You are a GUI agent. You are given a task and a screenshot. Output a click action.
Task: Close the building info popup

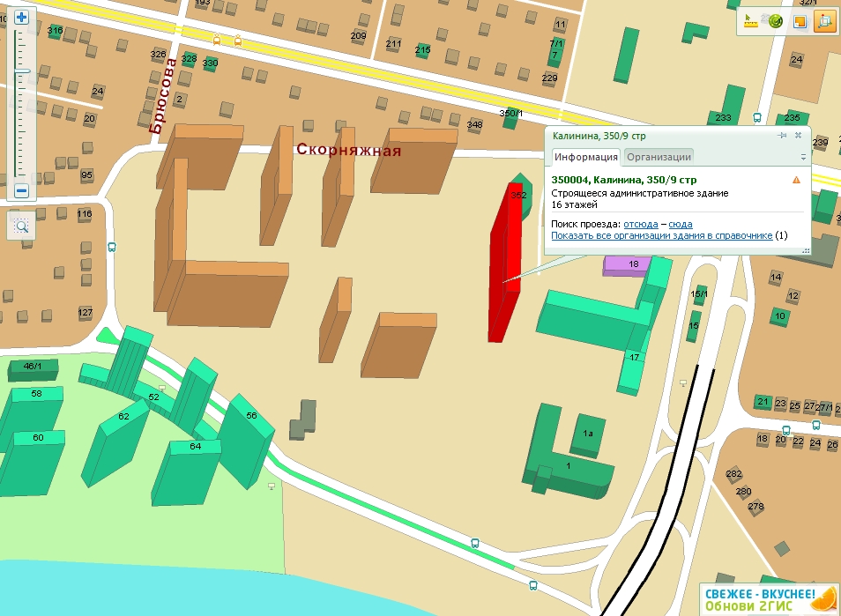(x=798, y=136)
